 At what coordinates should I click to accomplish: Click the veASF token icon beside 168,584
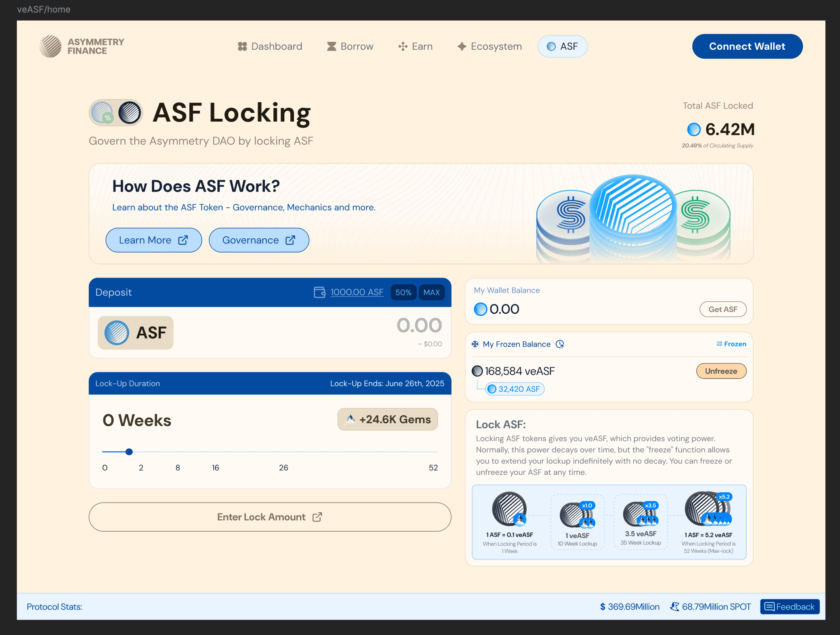tap(477, 371)
